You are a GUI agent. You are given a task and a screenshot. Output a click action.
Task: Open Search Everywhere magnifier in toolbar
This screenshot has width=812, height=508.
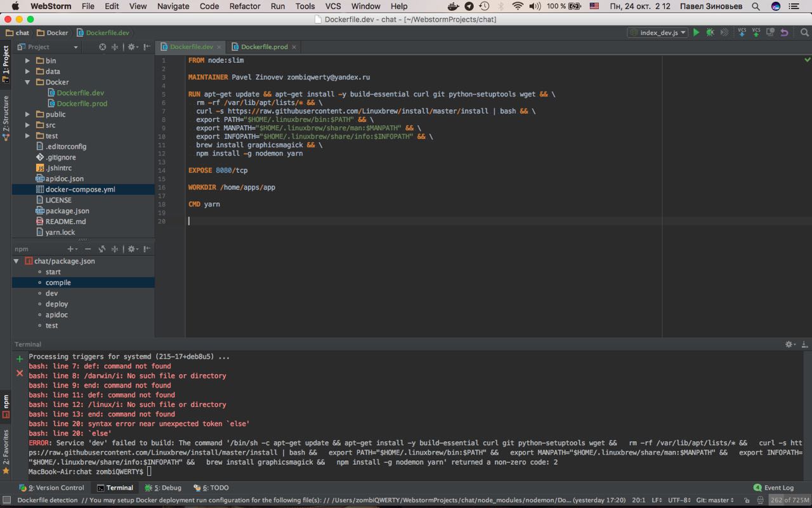804,32
